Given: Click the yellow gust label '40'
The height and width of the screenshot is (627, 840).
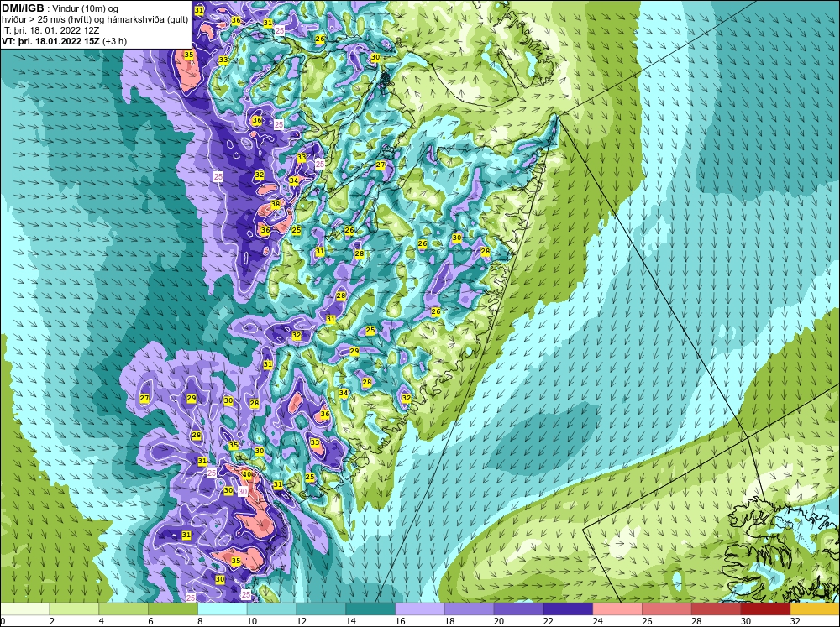Looking at the screenshot, I should [x=247, y=474].
